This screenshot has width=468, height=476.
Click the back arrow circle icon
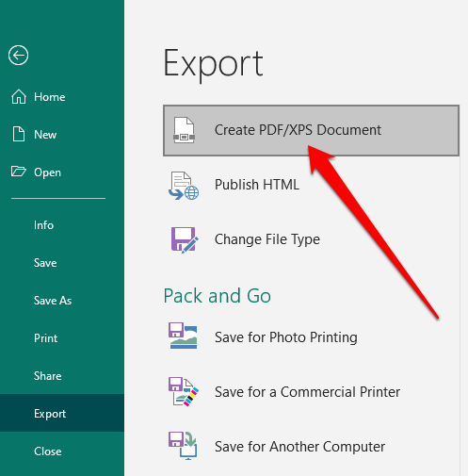[19, 56]
